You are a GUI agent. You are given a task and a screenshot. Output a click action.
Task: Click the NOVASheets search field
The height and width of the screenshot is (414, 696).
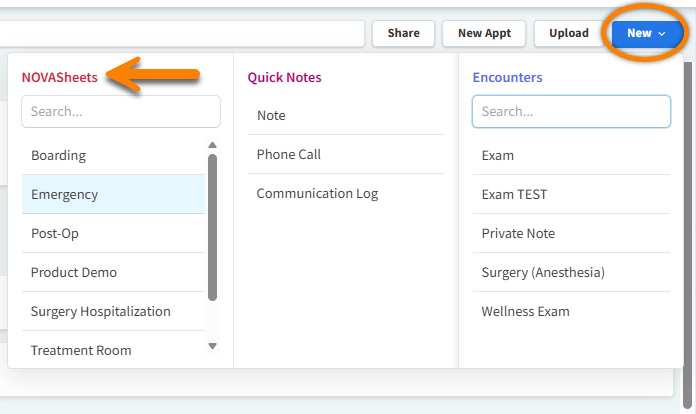tap(121, 112)
